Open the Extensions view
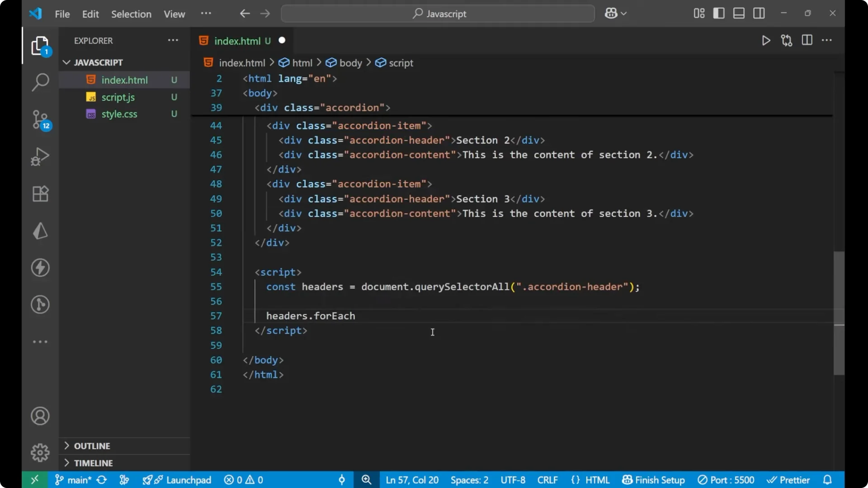The height and width of the screenshot is (488, 868). pos(40,193)
